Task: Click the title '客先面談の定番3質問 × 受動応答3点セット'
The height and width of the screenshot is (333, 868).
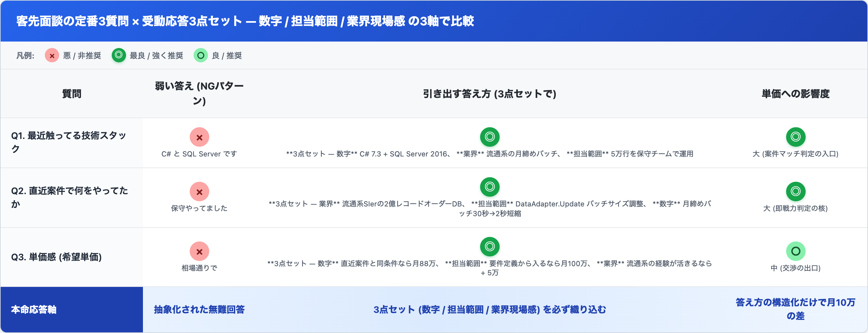Action: [129, 21]
